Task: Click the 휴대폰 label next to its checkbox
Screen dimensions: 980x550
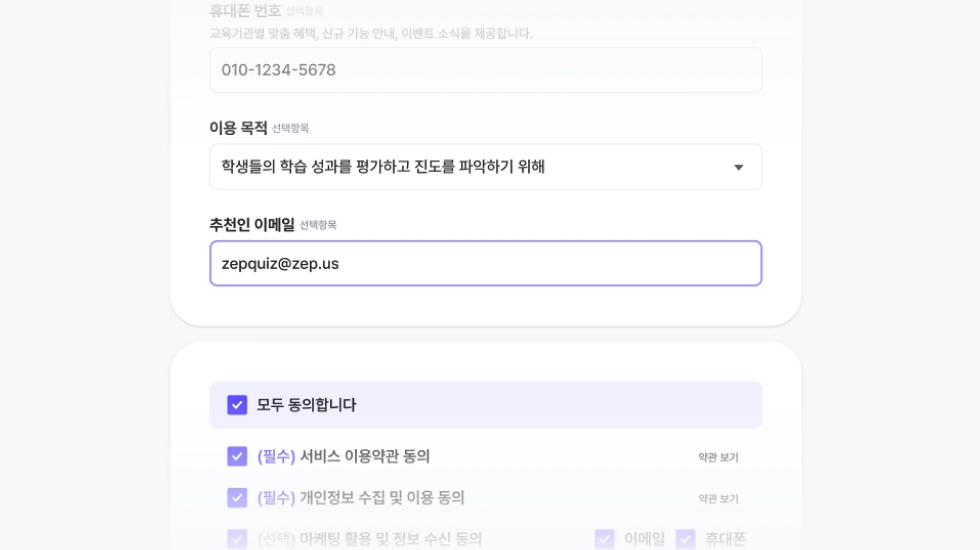Action: tap(726, 539)
